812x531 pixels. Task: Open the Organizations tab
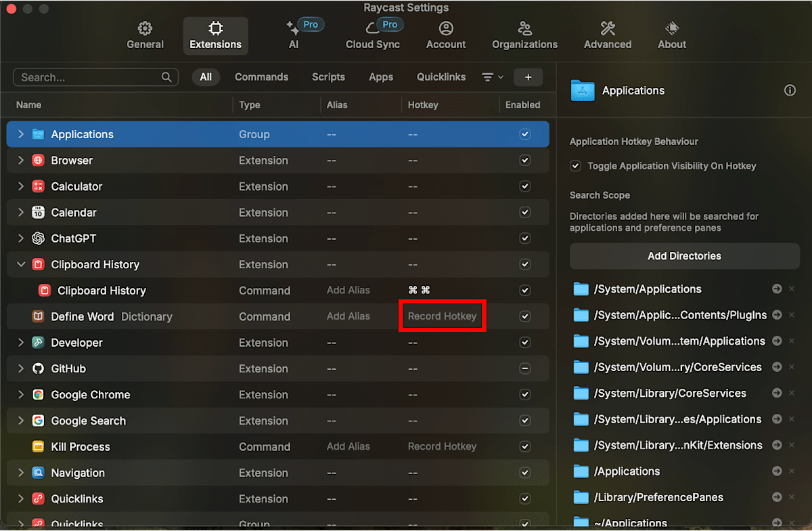tap(524, 36)
